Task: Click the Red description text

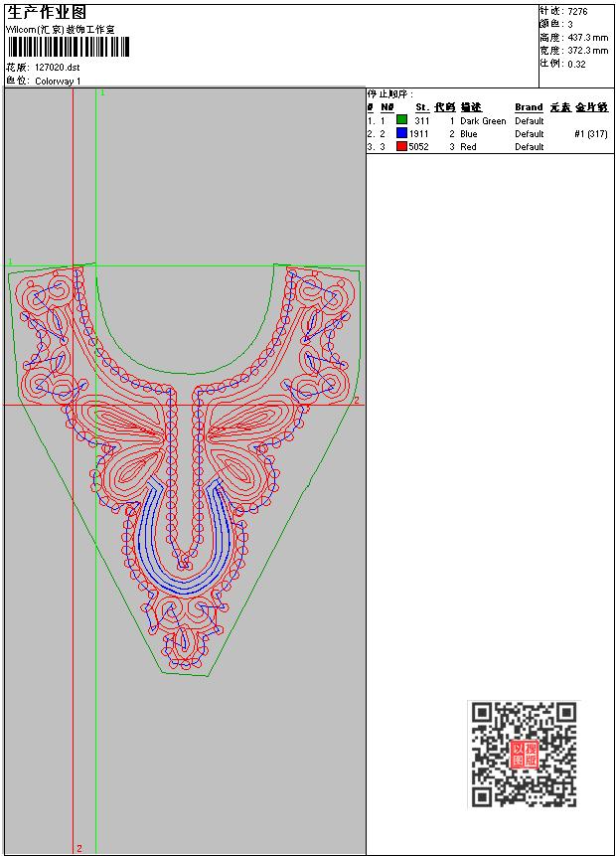Action: tap(468, 147)
